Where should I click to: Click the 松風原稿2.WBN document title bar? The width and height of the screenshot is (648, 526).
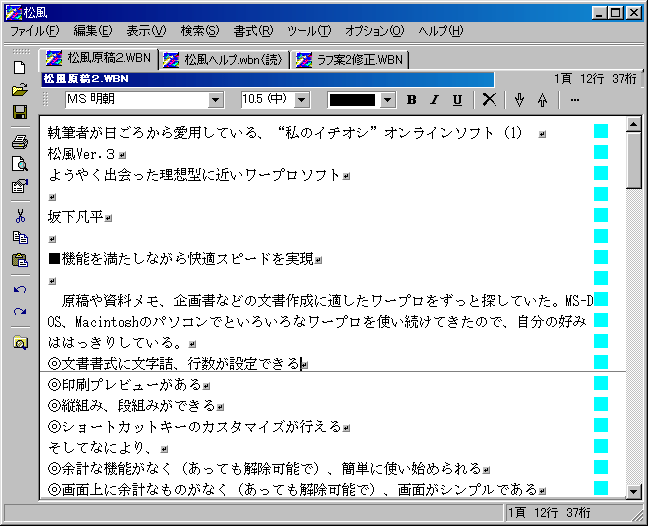tap(267, 79)
